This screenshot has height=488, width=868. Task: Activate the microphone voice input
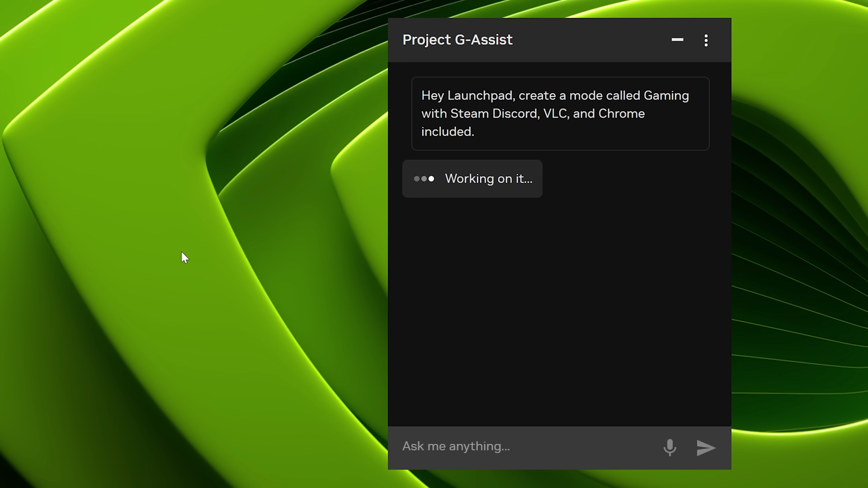(x=670, y=447)
